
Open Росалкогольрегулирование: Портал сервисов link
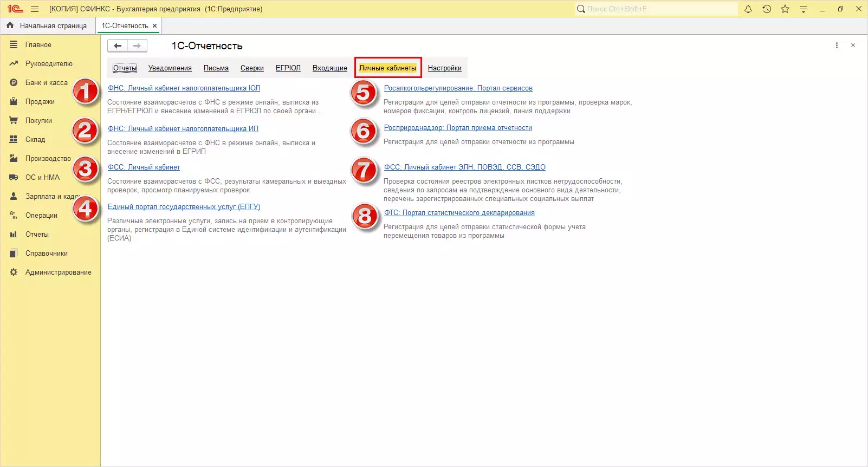(458, 88)
